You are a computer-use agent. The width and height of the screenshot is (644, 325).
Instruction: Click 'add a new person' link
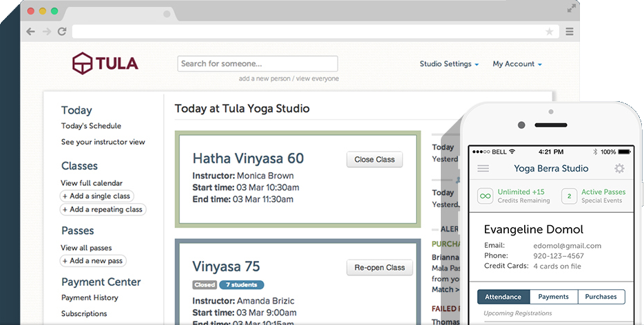click(264, 78)
